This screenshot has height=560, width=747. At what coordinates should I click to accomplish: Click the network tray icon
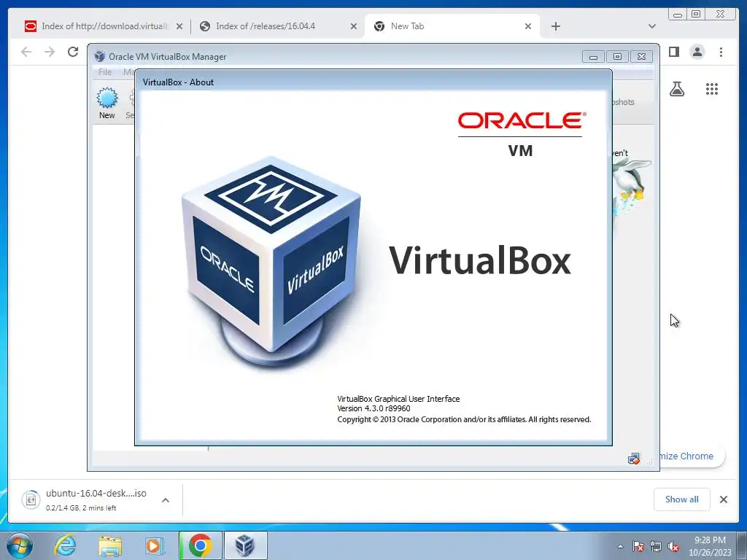coord(656,546)
